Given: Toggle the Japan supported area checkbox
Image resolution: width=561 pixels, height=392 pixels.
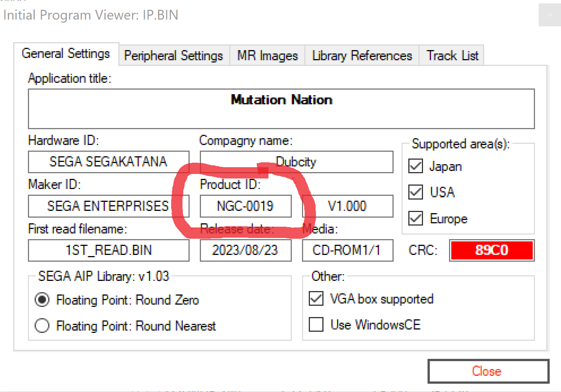Looking at the screenshot, I should (416, 166).
